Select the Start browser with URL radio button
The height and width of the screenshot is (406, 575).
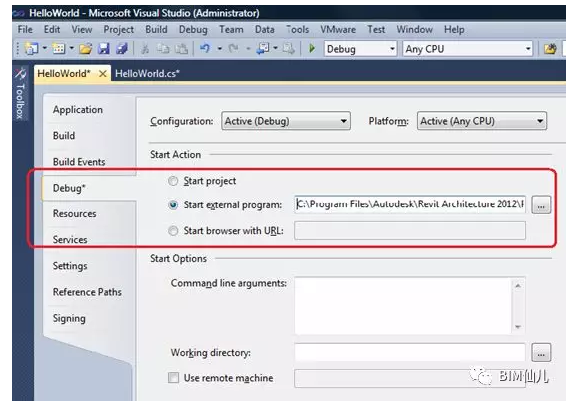coord(173,231)
